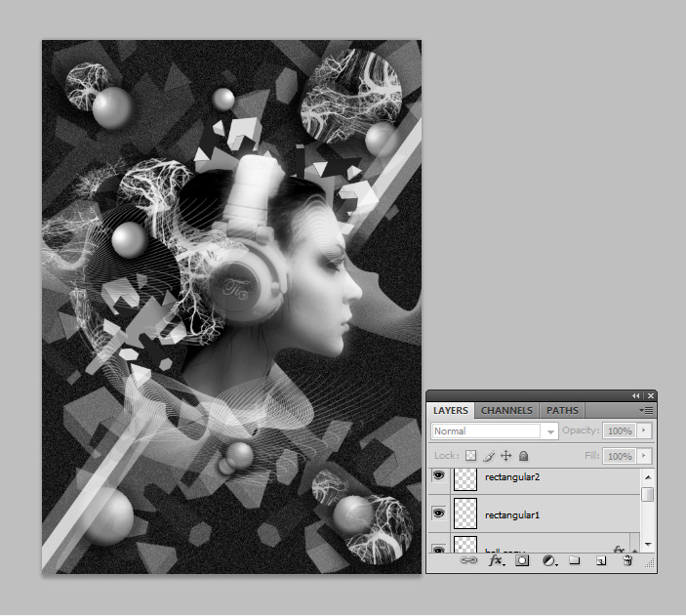Open the Normal blend mode dropdown
686x616 pixels.
(x=495, y=431)
